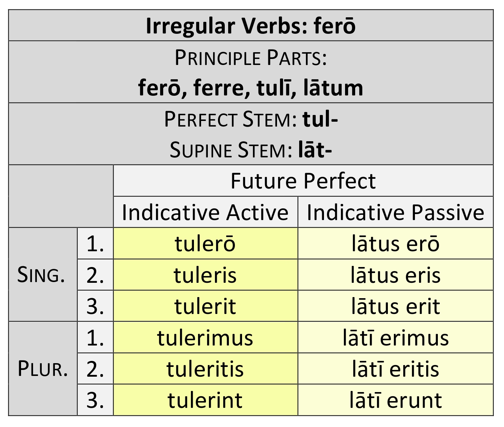Select the "tulerimus" verb form
Viewport: 504px width, 427px height.
[205, 338]
